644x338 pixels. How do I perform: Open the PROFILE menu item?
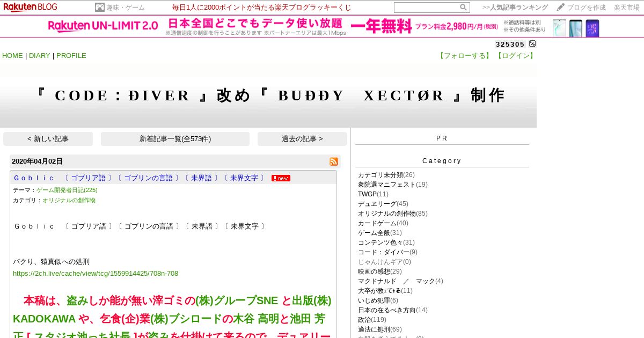71,56
